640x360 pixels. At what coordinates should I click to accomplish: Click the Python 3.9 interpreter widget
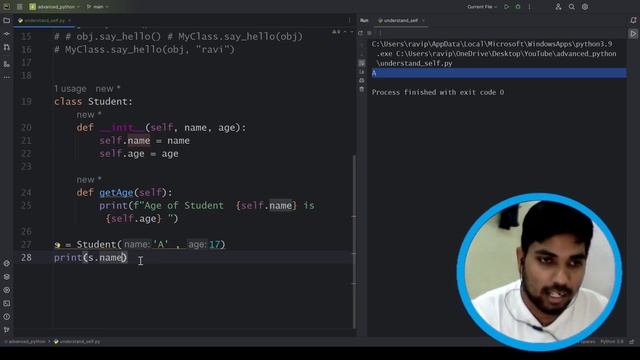[x=611, y=342]
